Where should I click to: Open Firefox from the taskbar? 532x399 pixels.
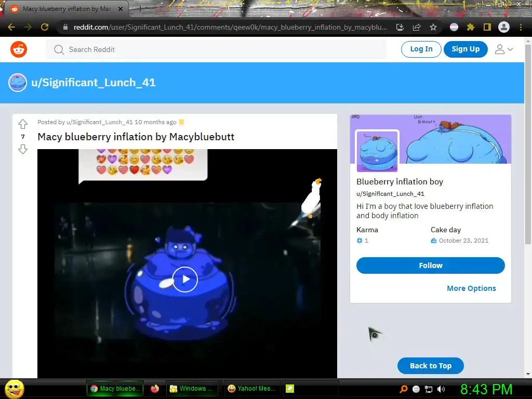[155, 389]
